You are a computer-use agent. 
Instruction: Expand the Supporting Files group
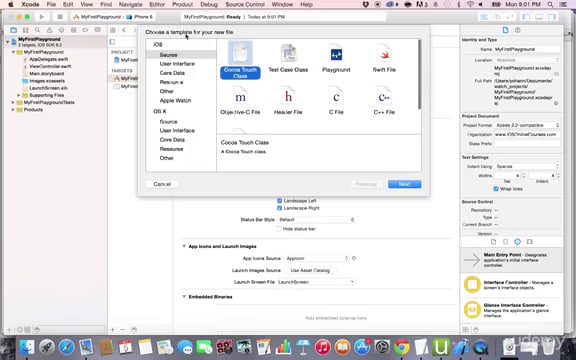click(19, 96)
